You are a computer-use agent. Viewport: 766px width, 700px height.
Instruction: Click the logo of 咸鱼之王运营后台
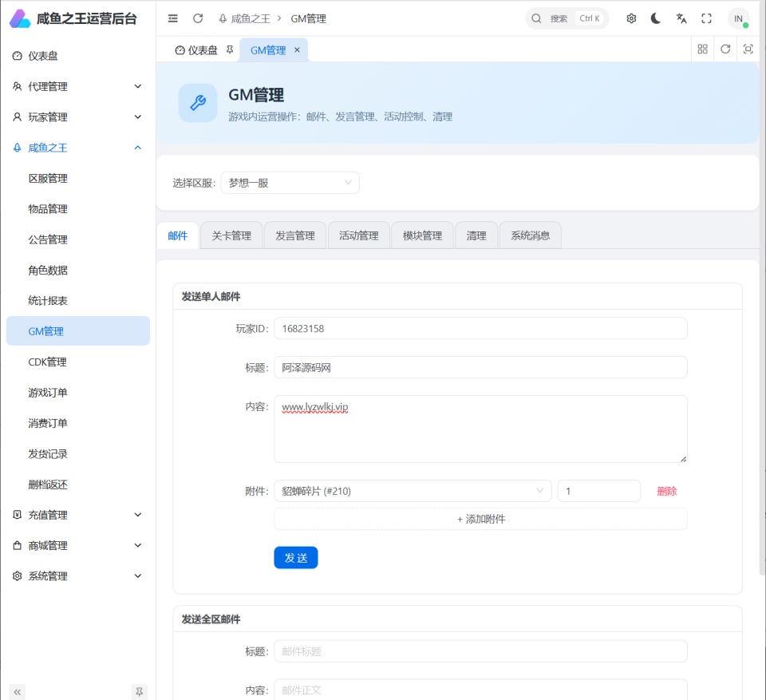click(20, 18)
